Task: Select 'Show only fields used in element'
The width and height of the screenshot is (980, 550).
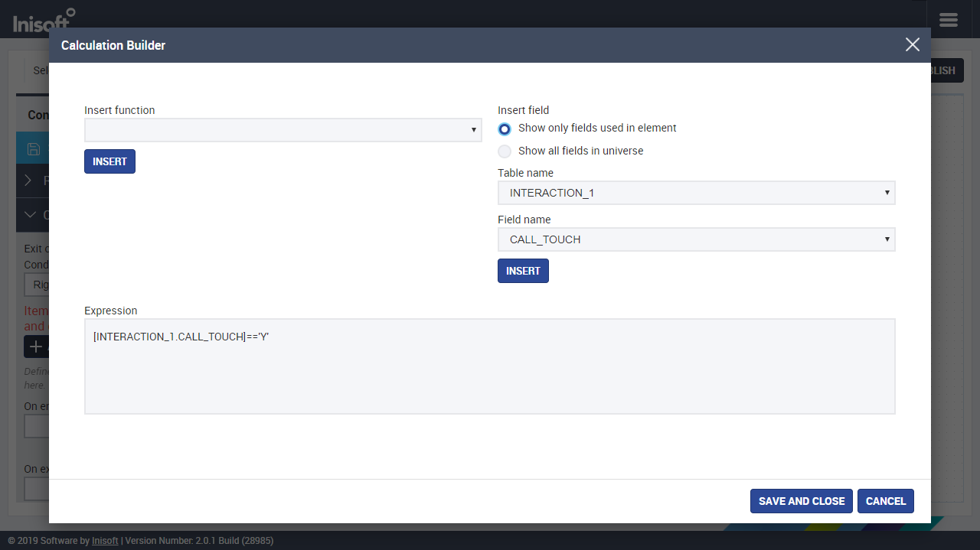Action: coord(505,129)
